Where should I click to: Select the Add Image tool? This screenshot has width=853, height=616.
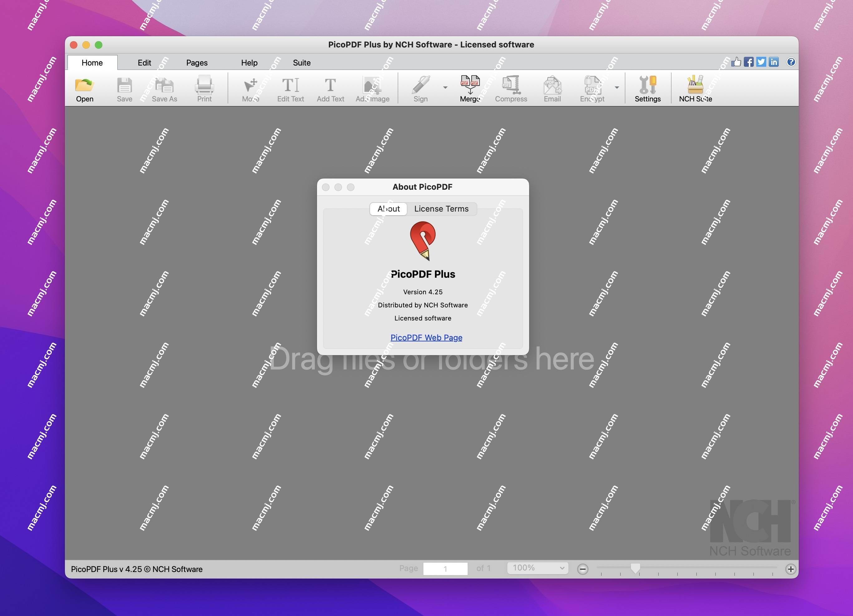pos(372,89)
